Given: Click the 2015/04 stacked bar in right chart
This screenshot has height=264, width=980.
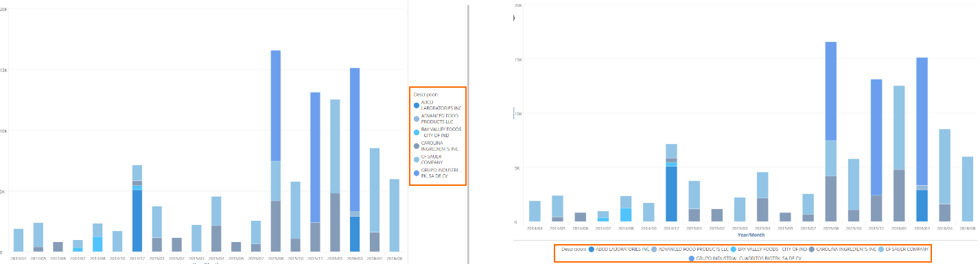Looking at the screenshot, I should pos(762,197).
